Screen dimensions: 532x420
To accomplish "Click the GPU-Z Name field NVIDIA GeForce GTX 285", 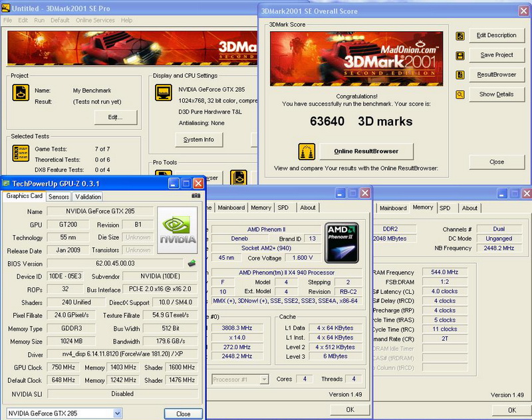I will pos(100,211).
